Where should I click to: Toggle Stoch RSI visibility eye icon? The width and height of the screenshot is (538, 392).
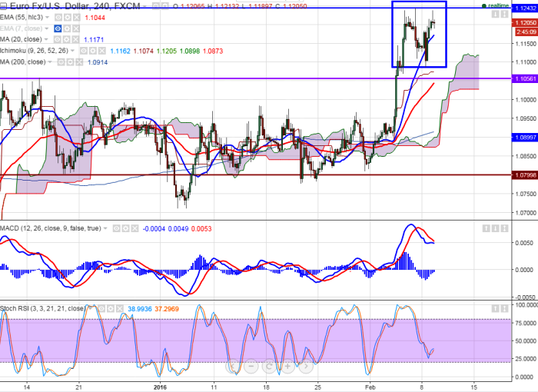tap(101, 308)
